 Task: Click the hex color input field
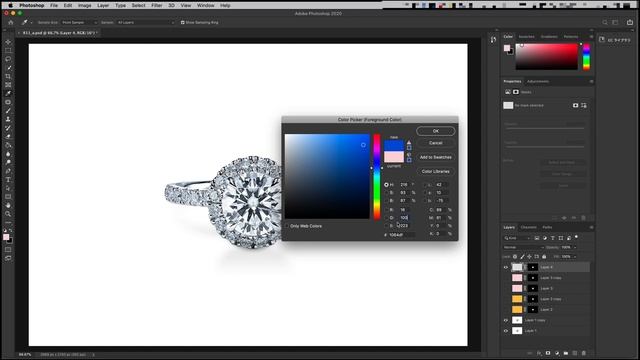402,235
